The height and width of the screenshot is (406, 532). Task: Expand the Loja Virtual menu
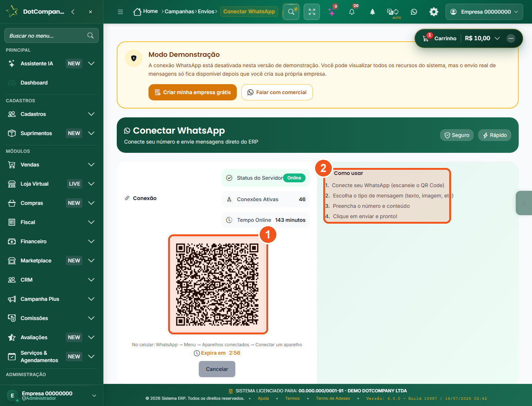(x=51, y=184)
